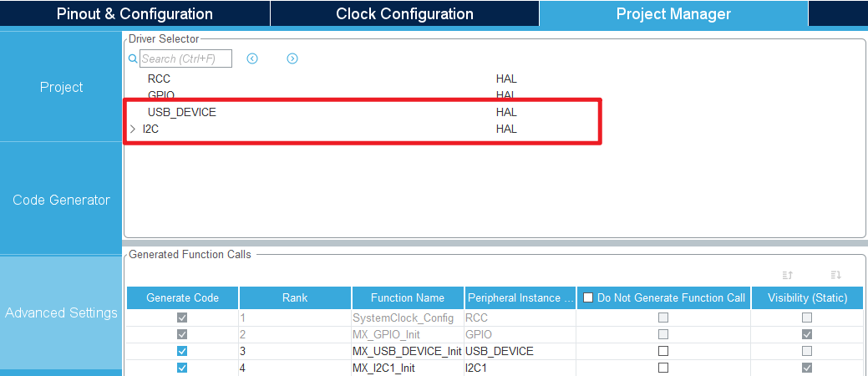
Task: Enable Do Not Generate for MX_USB_DEVICE_Init
Action: pyautogui.click(x=663, y=351)
